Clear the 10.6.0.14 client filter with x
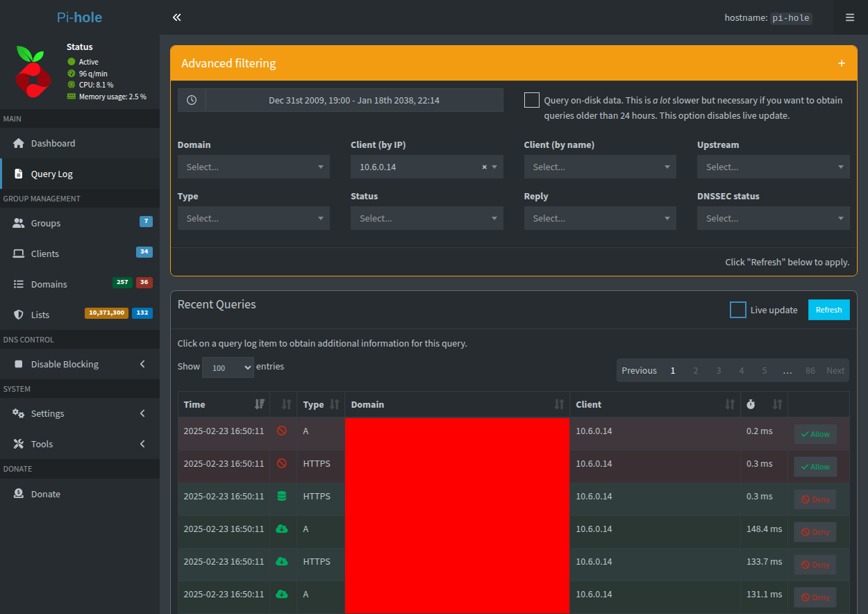Image resolution: width=868 pixels, height=614 pixels. [484, 167]
